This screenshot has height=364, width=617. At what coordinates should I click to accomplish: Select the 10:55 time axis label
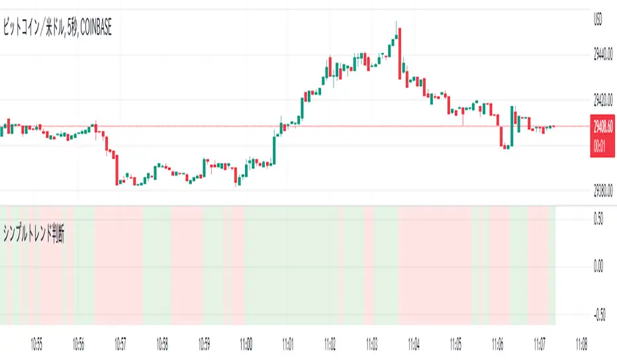(37, 344)
